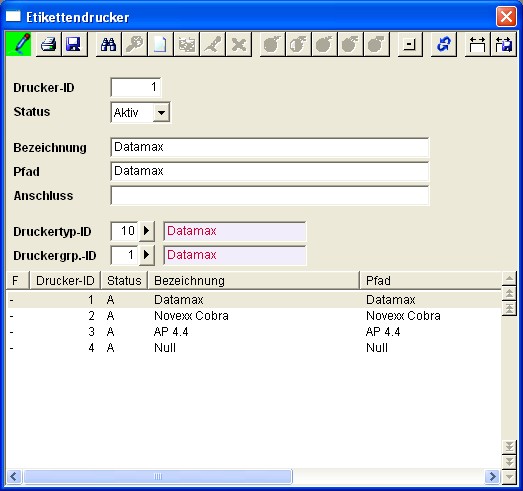Click the save layout icon at toolbar end
This screenshot has height=491, width=523.
[504, 44]
